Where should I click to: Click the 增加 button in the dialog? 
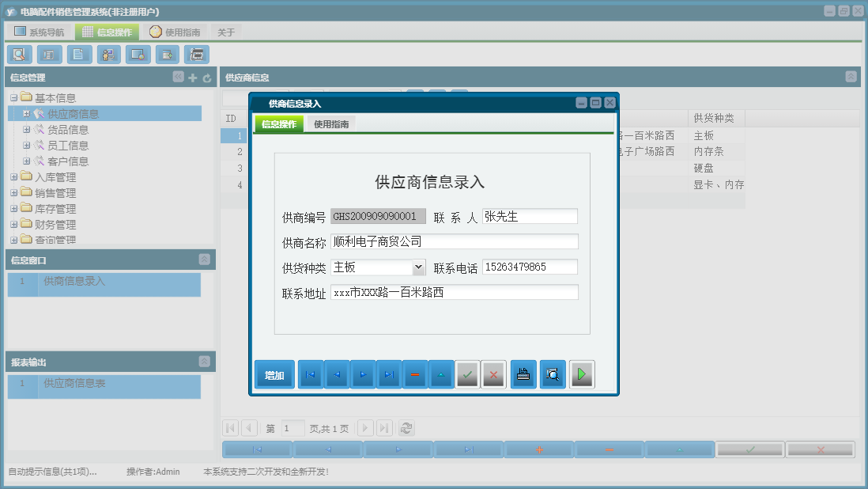[274, 373]
